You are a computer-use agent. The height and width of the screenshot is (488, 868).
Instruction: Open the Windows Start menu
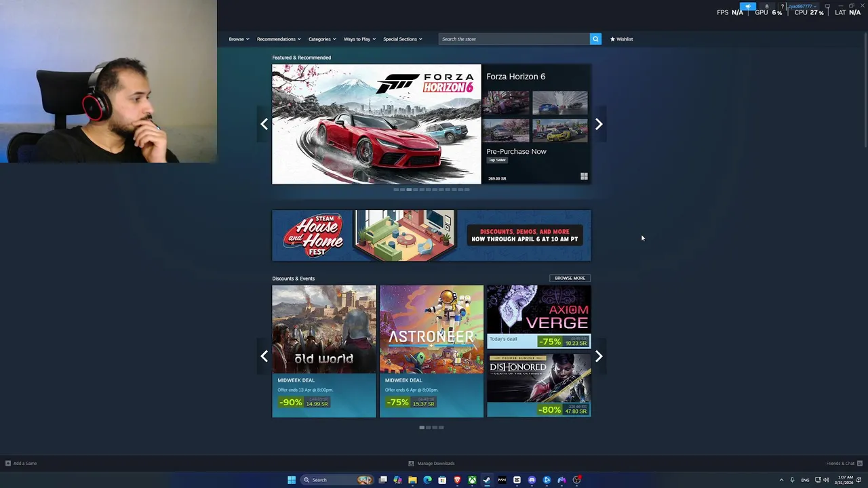point(292,480)
